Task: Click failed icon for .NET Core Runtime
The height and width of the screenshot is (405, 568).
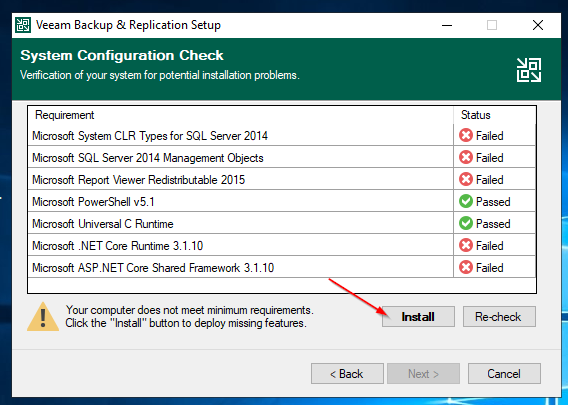Action: [465, 246]
